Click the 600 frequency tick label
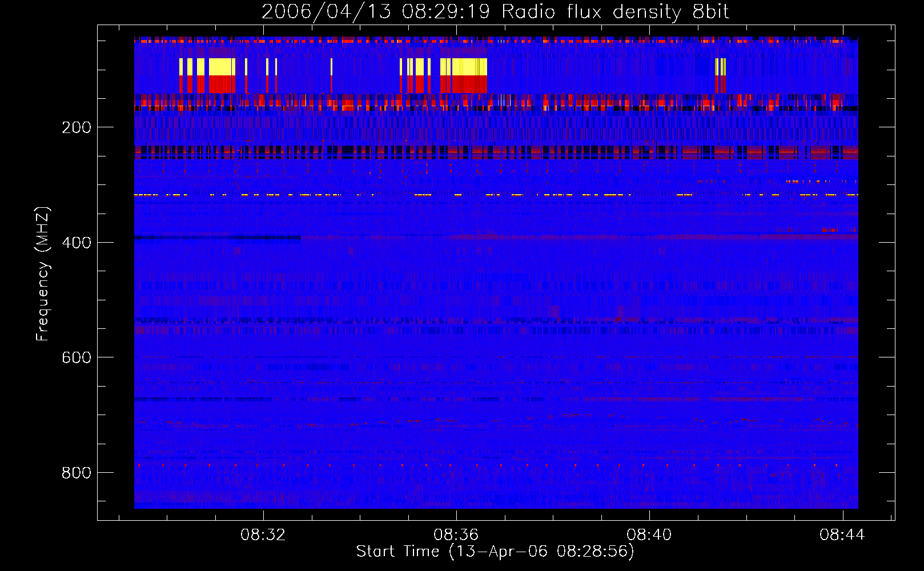The image size is (924, 571). pos(77,357)
